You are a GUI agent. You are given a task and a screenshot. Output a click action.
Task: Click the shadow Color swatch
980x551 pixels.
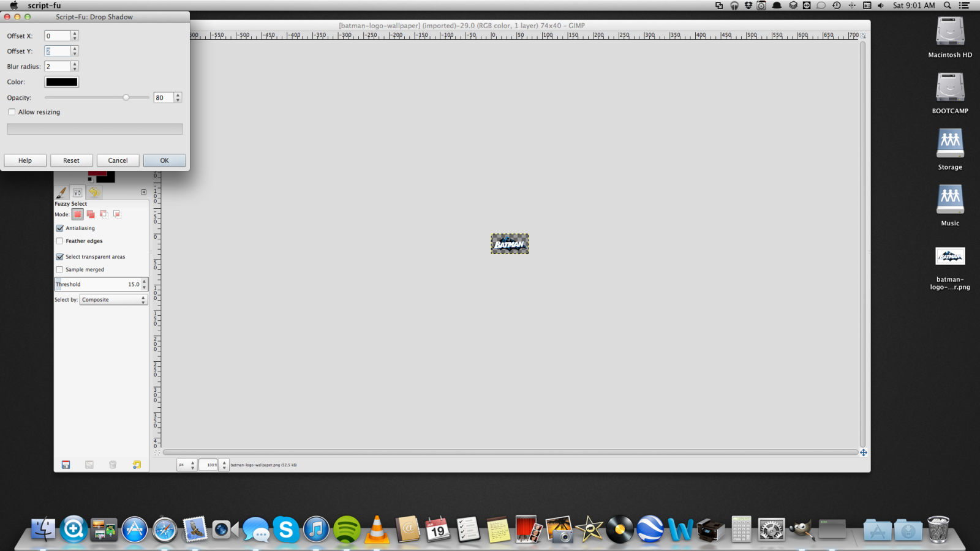coord(62,82)
